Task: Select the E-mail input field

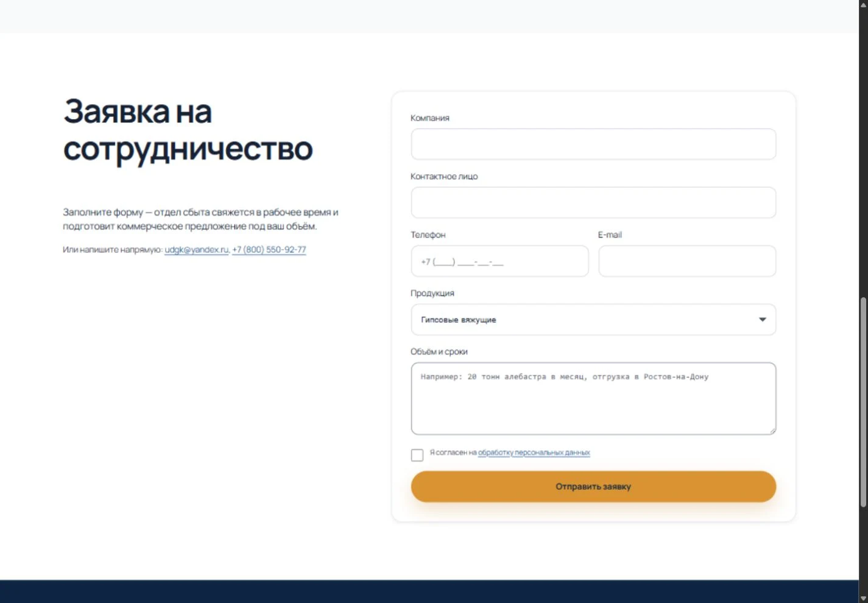Action: pos(687,261)
